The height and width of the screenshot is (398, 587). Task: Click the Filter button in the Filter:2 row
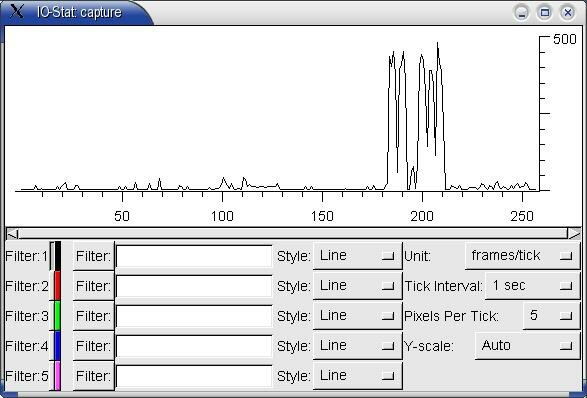point(94,286)
